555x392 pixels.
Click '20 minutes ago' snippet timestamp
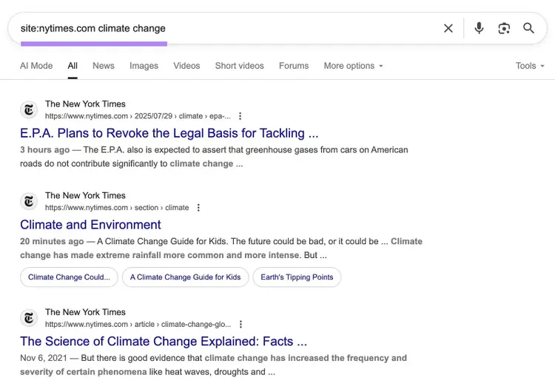click(x=52, y=241)
